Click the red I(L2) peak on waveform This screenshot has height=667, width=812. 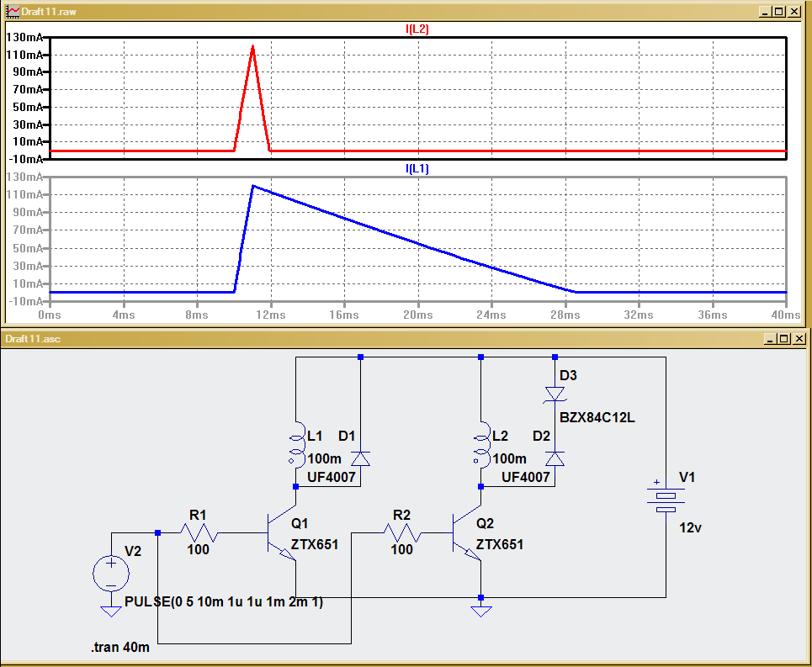tap(252, 48)
